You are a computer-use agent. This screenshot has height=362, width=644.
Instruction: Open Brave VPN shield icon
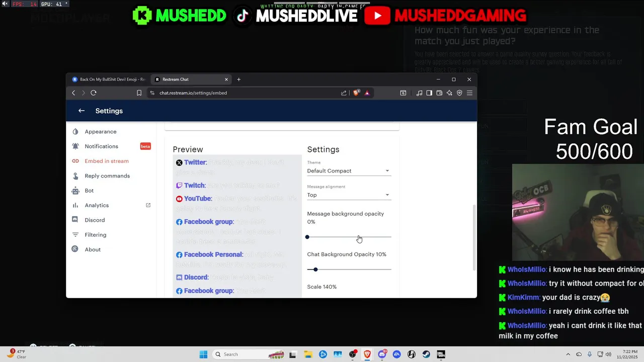pyautogui.click(x=459, y=93)
